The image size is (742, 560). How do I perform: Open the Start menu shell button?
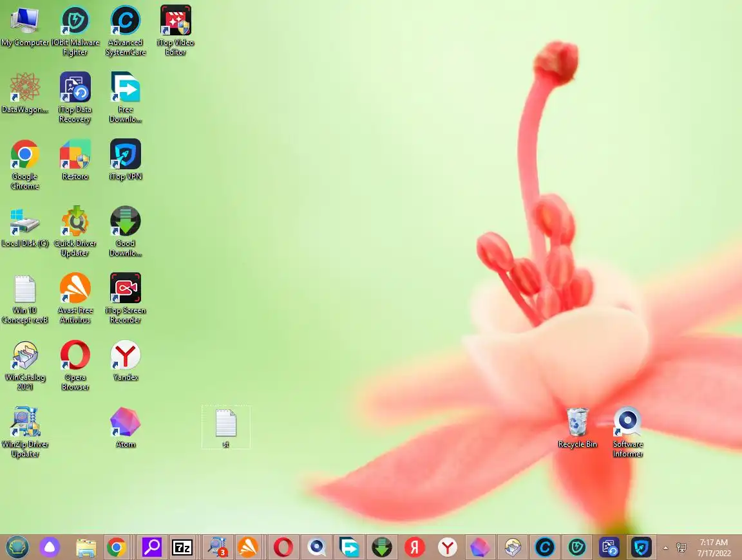click(17, 548)
